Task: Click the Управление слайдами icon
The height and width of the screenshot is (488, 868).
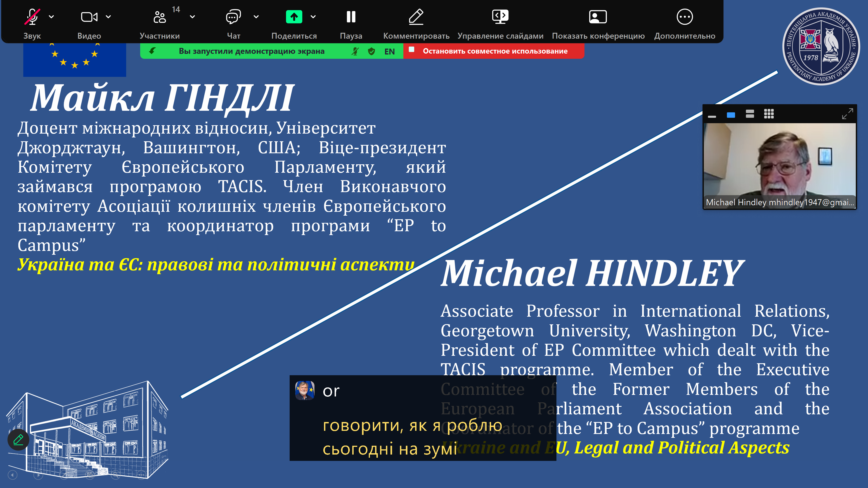Action: (x=500, y=16)
